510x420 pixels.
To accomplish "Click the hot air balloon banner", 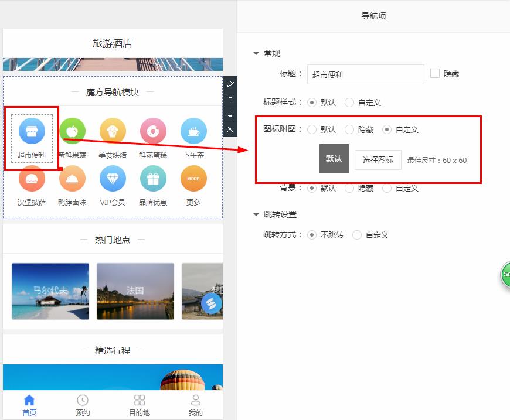I will 113,377.
